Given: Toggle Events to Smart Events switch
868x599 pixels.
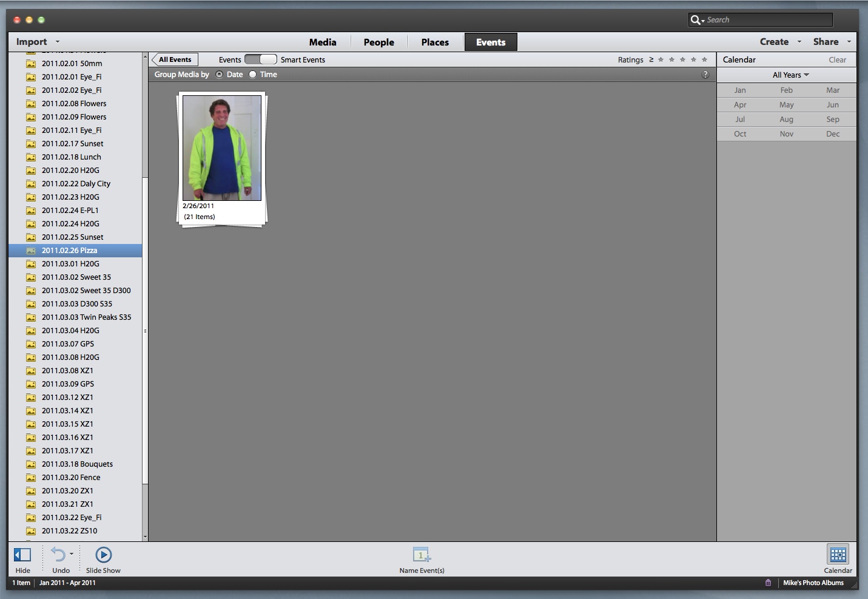Looking at the screenshot, I should tap(261, 59).
